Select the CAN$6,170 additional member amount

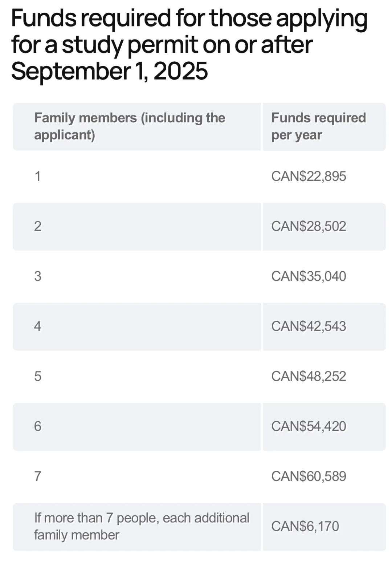(x=305, y=527)
